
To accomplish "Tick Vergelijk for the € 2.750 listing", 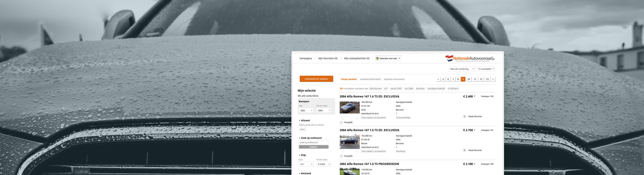I will pos(341,156).
